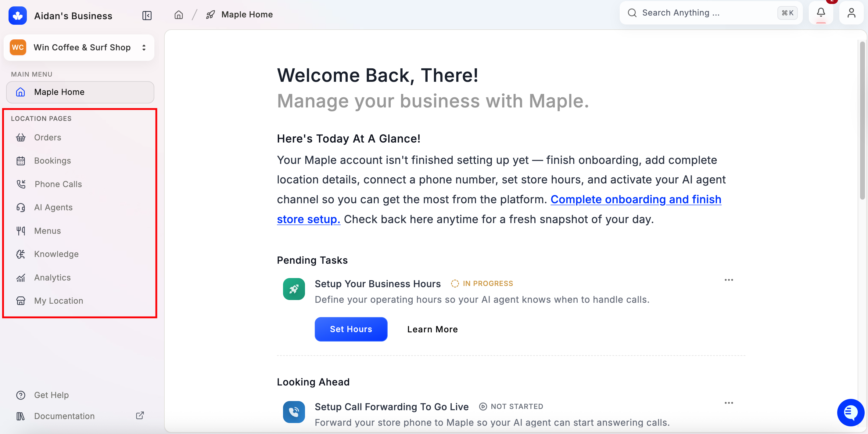
Task: Click the Maple logo icon
Action: 17,16
